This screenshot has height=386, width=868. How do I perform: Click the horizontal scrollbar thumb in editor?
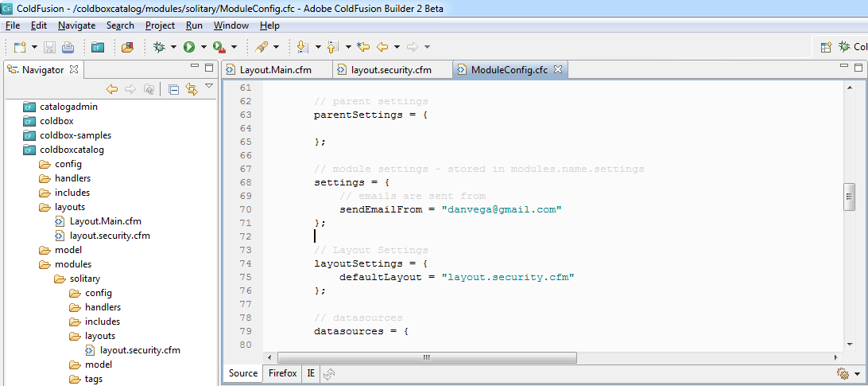tap(427, 357)
